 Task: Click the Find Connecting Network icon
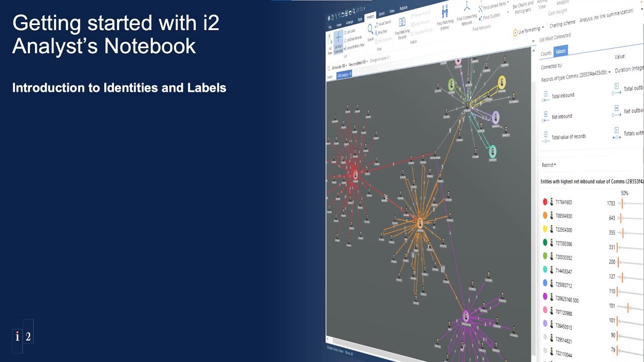(x=467, y=7)
